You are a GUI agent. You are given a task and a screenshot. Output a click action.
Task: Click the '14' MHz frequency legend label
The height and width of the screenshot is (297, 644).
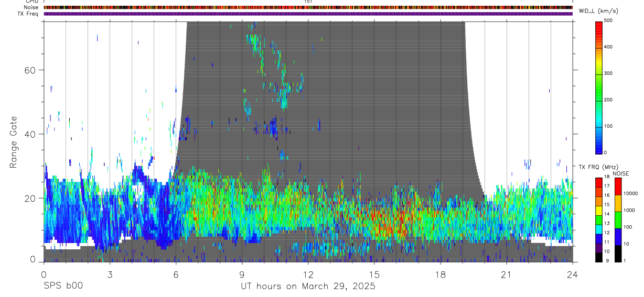(x=607, y=214)
